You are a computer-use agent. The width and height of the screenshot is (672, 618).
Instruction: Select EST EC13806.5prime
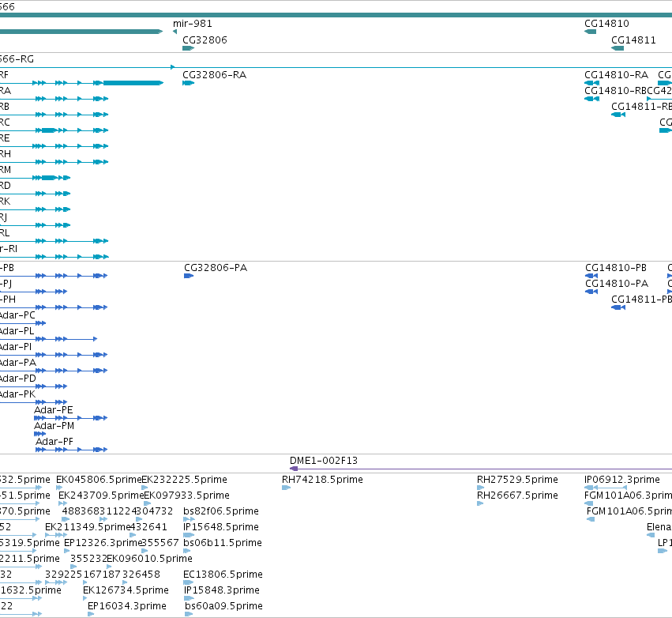click(x=223, y=575)
